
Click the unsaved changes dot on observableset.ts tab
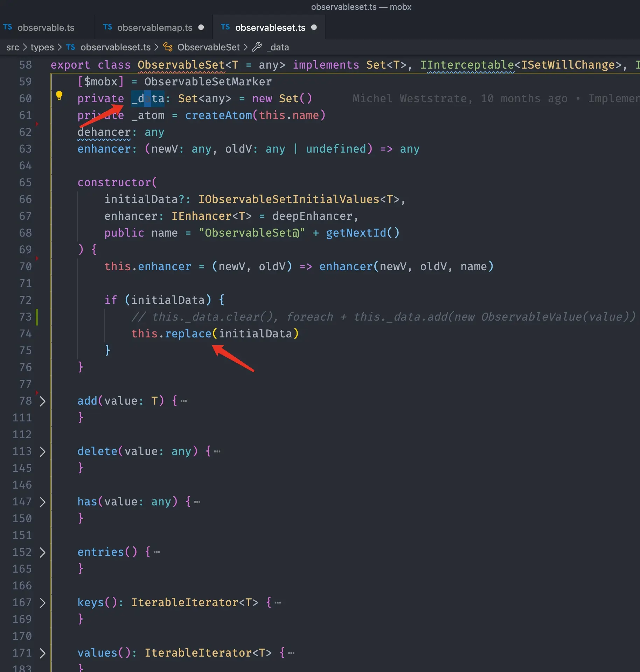[314, 27]
